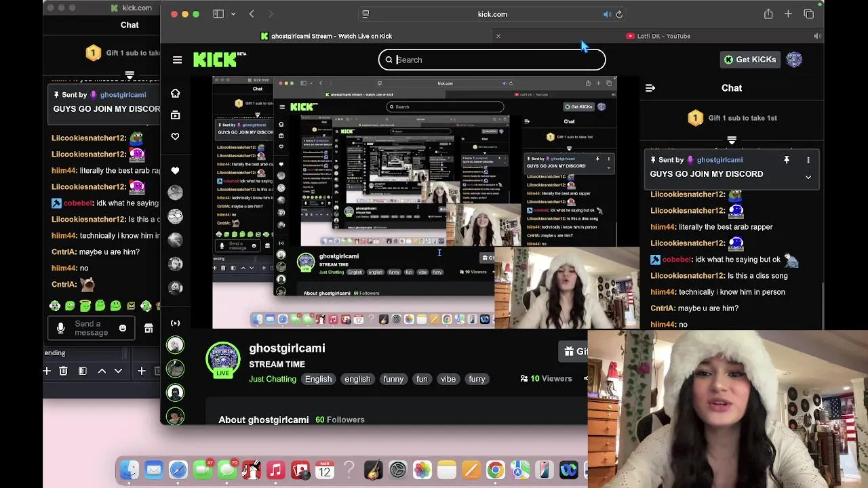Focus Send a message field in background window

coord(92,328)
